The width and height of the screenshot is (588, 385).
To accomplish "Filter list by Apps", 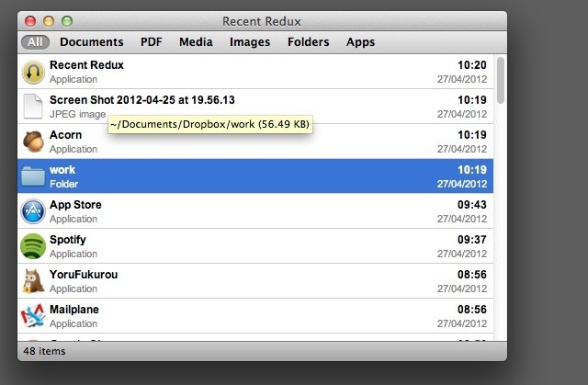I will 360,42.
